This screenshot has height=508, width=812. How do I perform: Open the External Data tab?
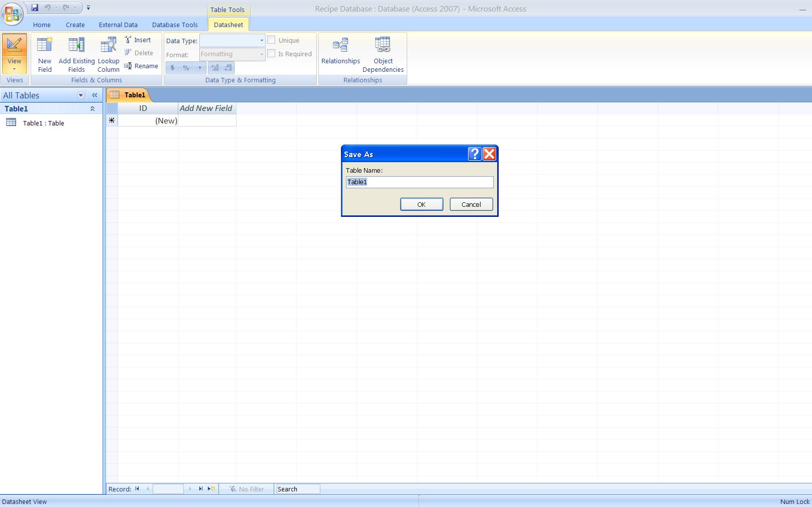pyautogui.click(x=118, y=24)
